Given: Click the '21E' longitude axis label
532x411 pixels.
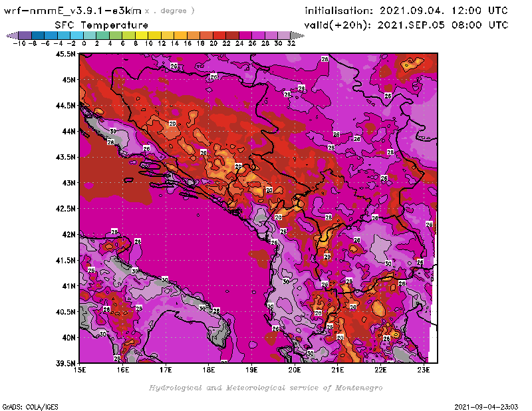Looking at the screenshot, I should pyautogui.click(x=338, y=370).
